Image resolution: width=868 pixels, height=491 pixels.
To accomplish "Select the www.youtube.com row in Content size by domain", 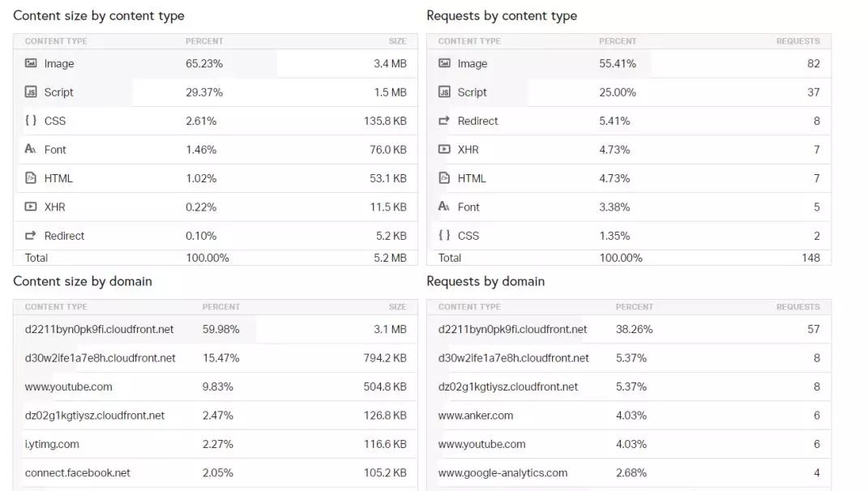I will point(69,386).
